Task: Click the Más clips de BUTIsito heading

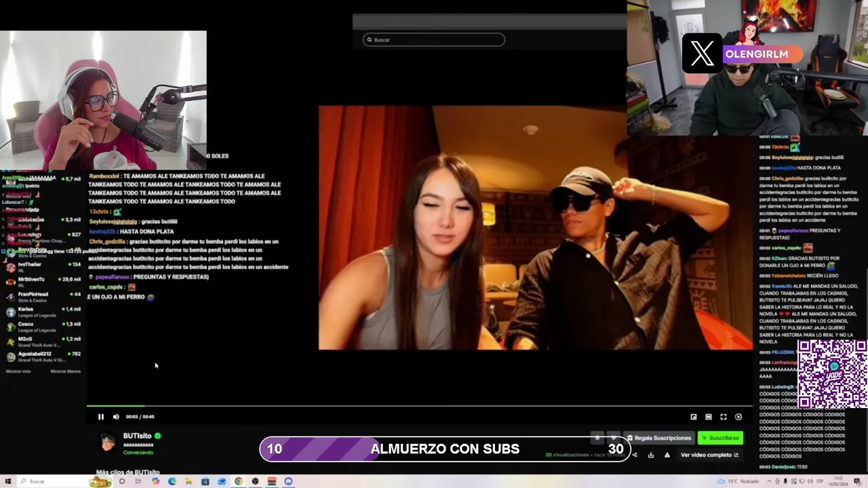Action: pyautogui.click(x=128, y=472)
